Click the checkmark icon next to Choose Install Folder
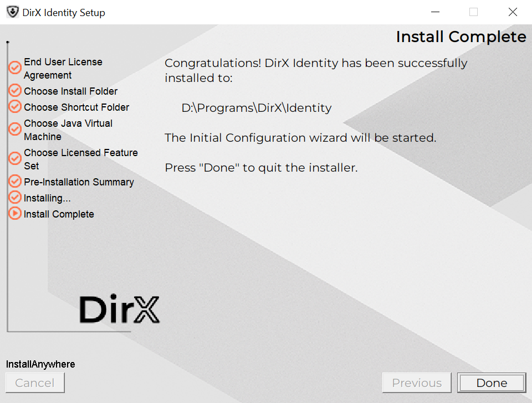Viewport: 532px width, 403px height. point(15,91)
